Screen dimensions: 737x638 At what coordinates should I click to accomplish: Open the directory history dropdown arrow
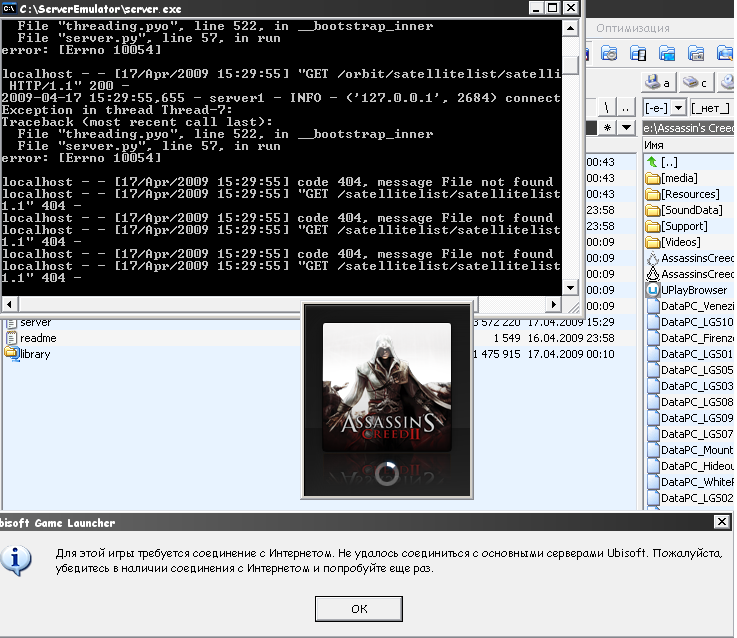click(x=626, y=127)
